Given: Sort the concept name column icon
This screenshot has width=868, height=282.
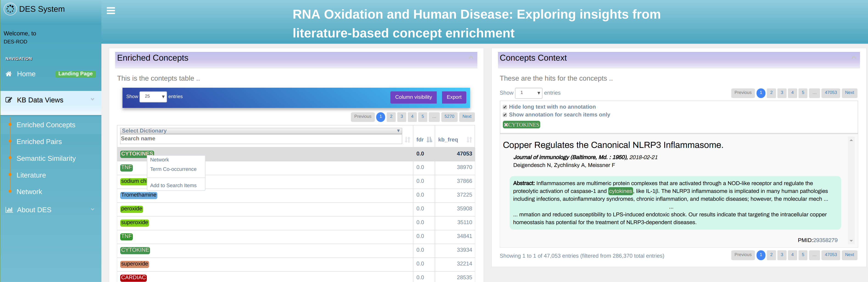Looking at the screenshot, I should pos(407,140).
